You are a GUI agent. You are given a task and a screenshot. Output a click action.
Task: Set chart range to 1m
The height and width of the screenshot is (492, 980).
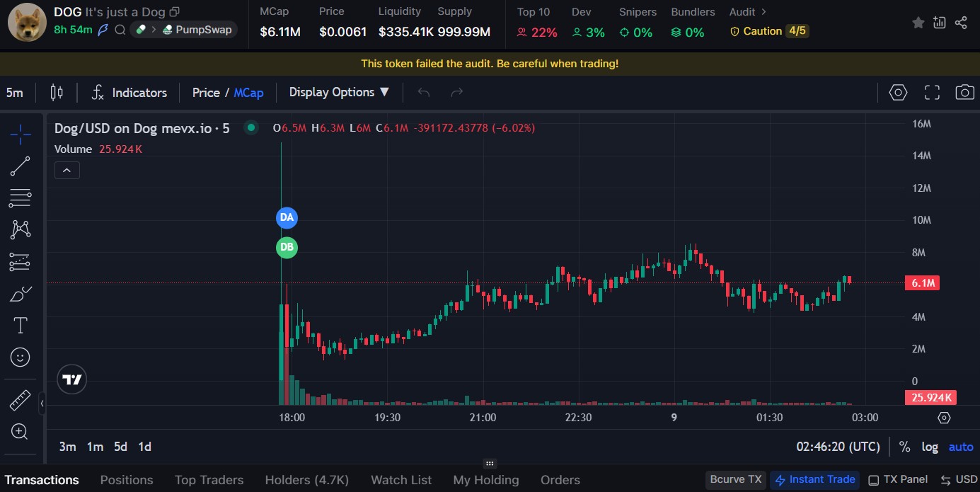click(95, 447)
